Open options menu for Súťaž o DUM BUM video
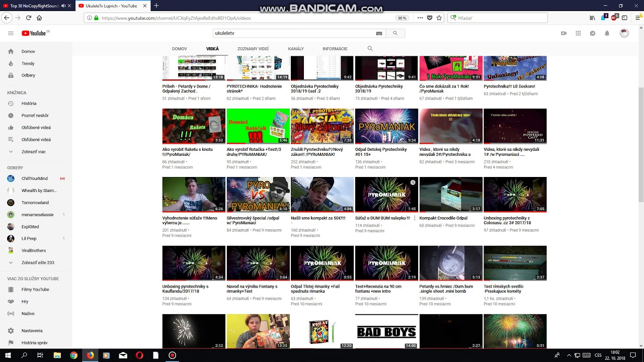The width and height of the screenshot is (644, 362). click(x=415, y=219)
